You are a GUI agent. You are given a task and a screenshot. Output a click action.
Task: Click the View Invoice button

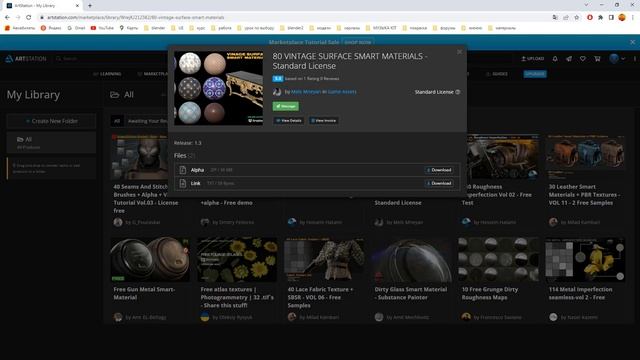point(324,120)
